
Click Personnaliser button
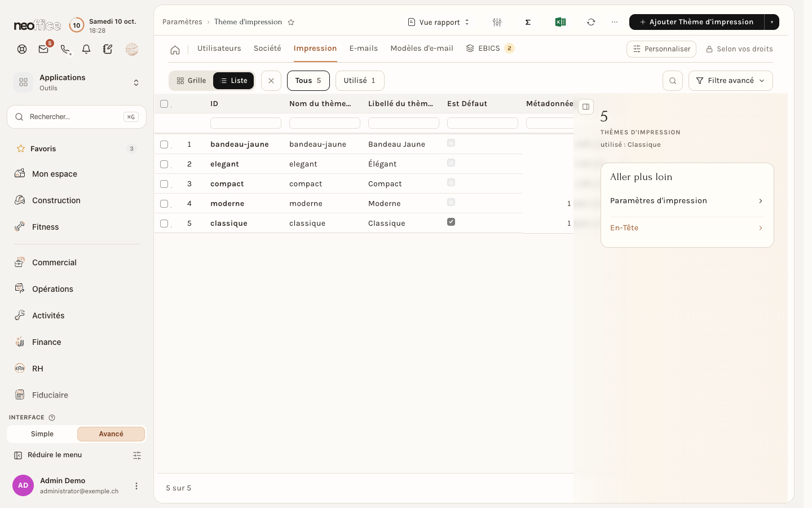pyautogui.click(x=661, y=49)
